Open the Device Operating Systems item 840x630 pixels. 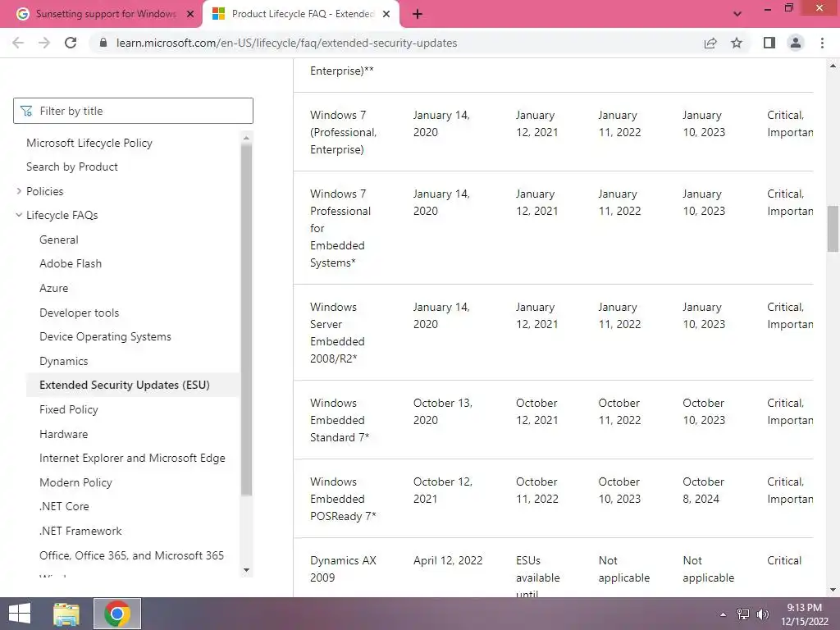click(x=105, y=337)
